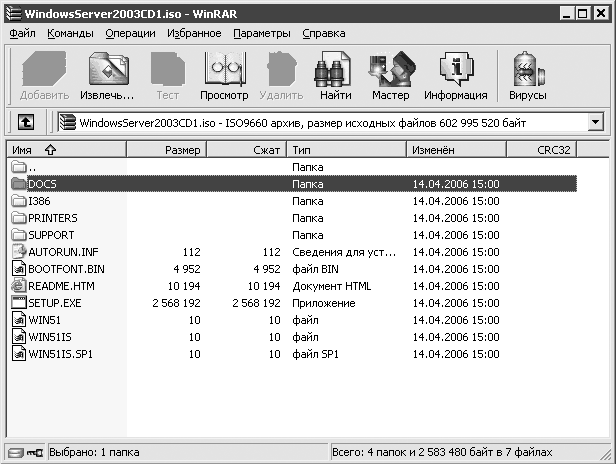Select the README.HTM document
616x464 pixels.
click(x=60, y=286)
